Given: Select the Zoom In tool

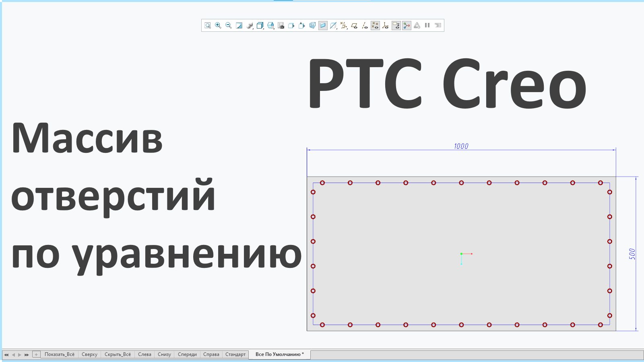Looking at the screenshot, I should [x=218, y=25].
